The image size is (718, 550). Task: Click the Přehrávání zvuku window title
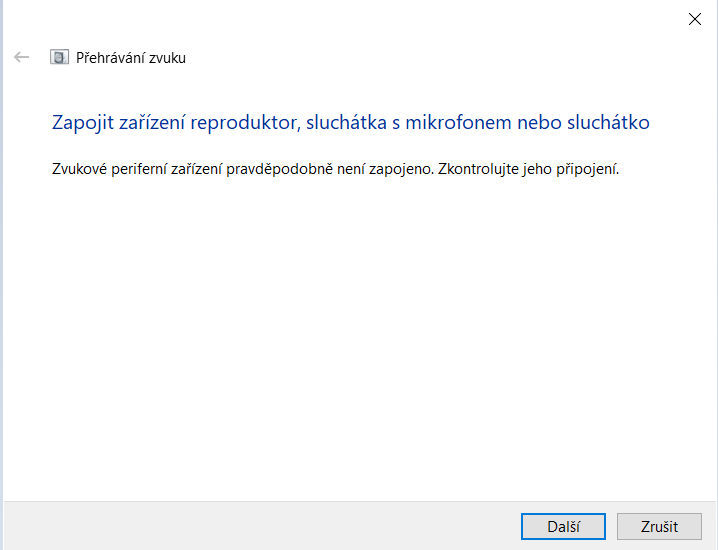131,58
